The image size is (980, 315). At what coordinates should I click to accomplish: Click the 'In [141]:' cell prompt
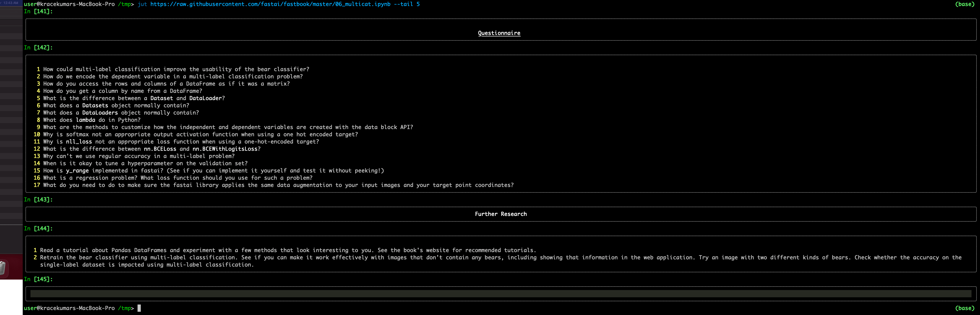pyautogui.click(x=38, y=11)
